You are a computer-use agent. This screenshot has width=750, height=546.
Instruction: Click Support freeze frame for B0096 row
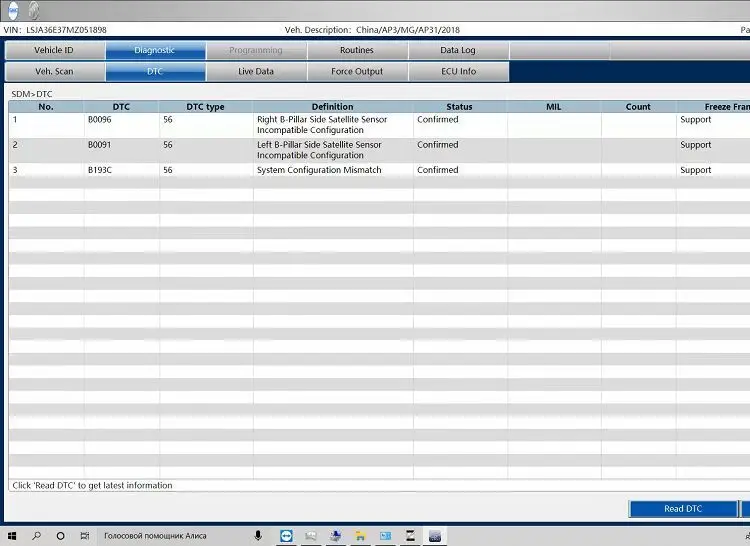pyautogui.click(x=696, y=120)
